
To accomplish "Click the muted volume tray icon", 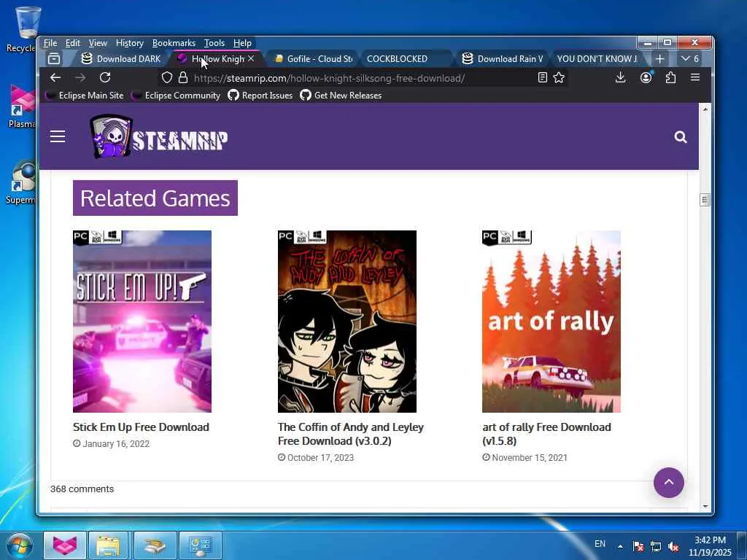I will pyautogui.click(x=673, y=546).
